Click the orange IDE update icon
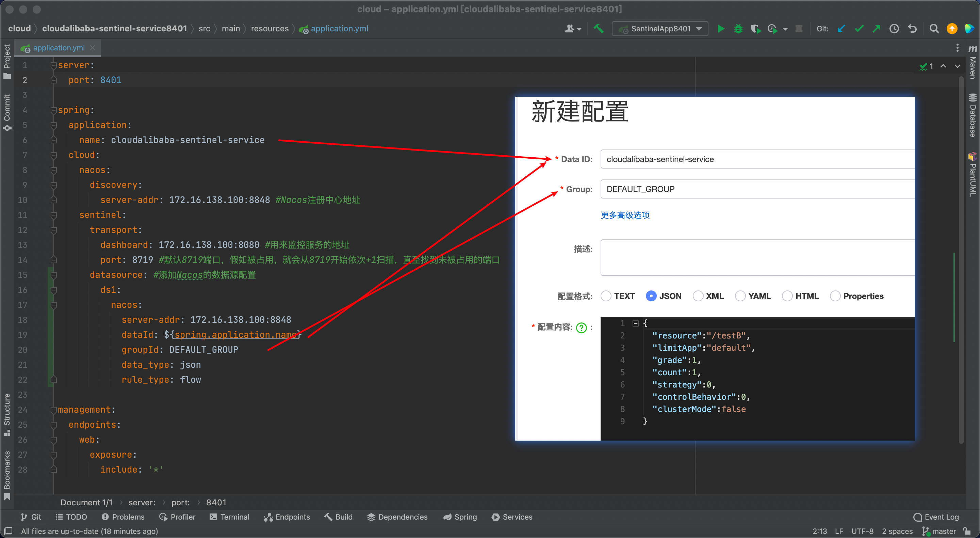 click(952, 29)
